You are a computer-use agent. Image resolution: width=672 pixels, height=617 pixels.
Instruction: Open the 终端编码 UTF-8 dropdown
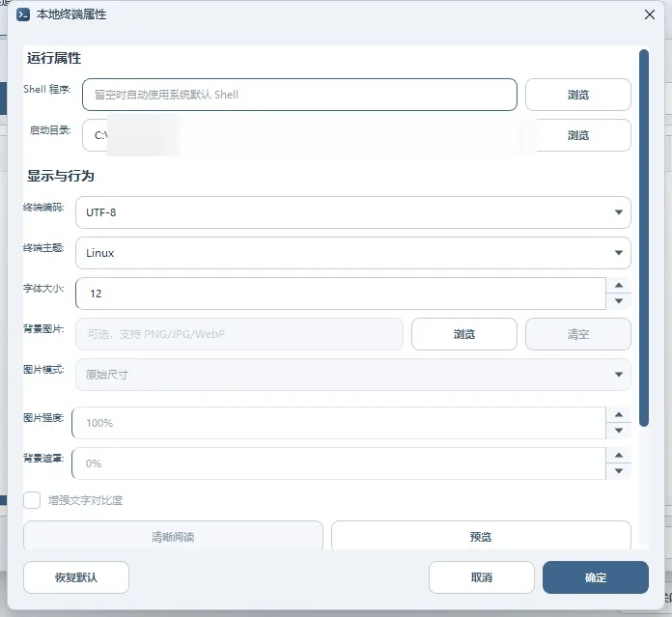[352, 212]
